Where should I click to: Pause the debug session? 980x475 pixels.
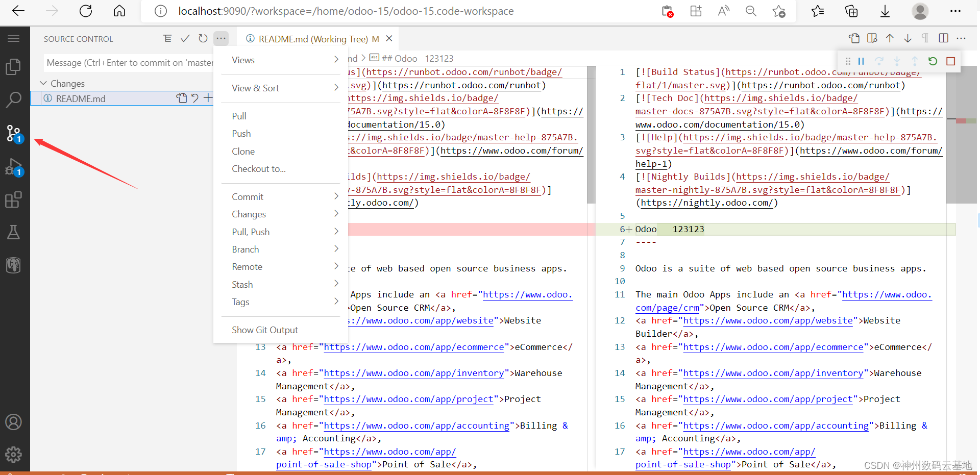click(861, 61)
